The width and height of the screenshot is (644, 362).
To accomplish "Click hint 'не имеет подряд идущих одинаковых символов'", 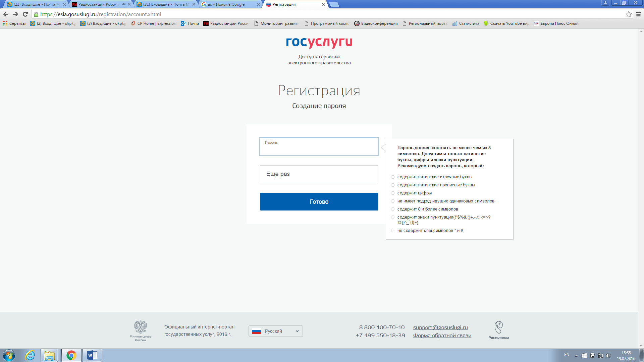I will click(446, 201).
